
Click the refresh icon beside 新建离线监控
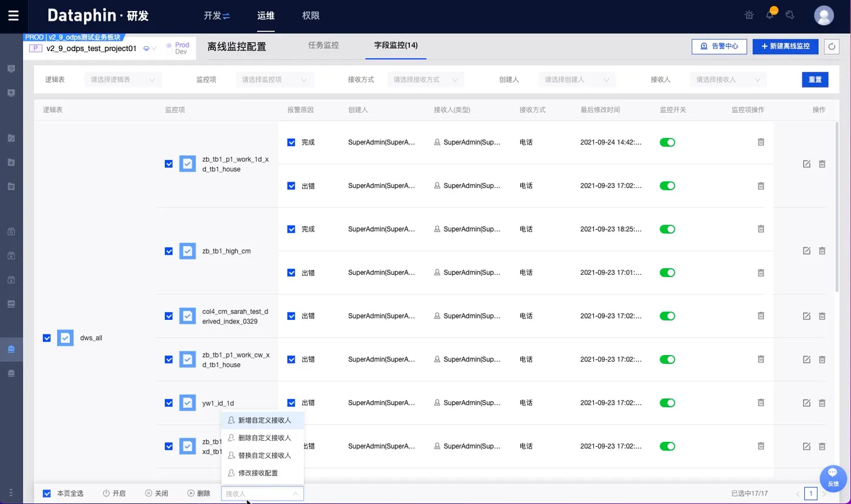pyautogui.click(x=832, y=46)
